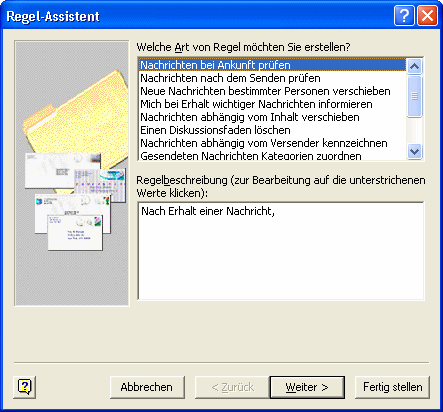Click the Abbrechen button
Viewport: 443px width, 412px height.
[147, 387]
